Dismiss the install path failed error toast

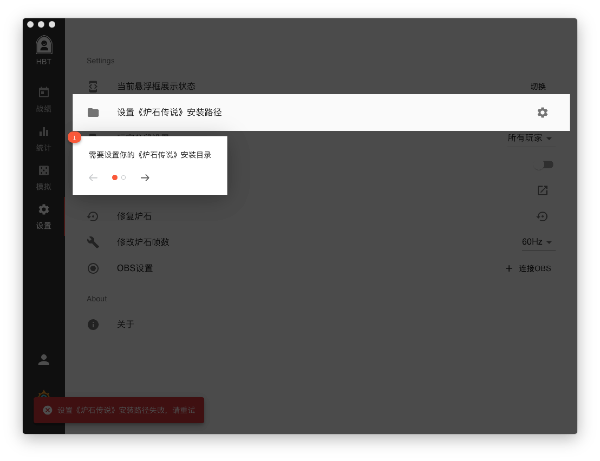coord(47,410)
